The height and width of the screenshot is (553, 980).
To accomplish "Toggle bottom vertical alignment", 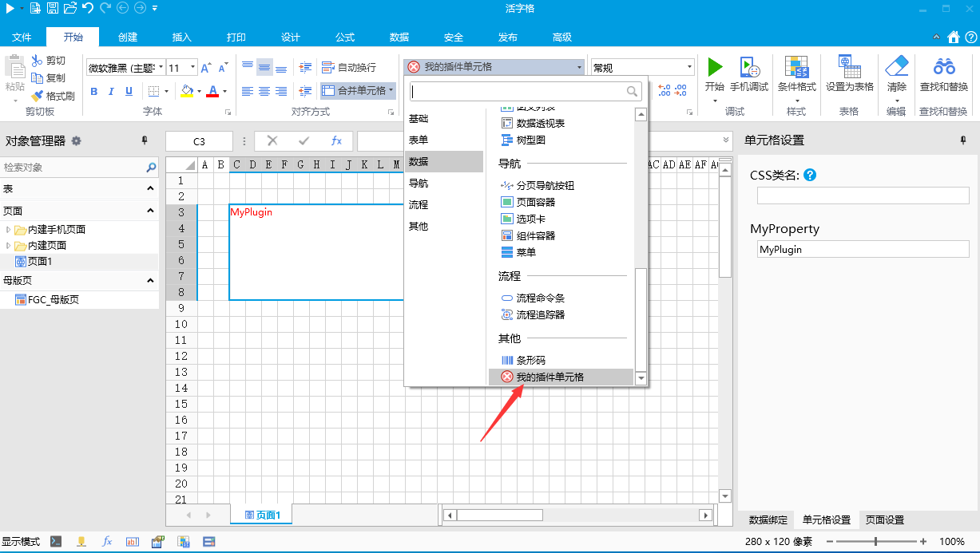I will [x=281, y=68].
